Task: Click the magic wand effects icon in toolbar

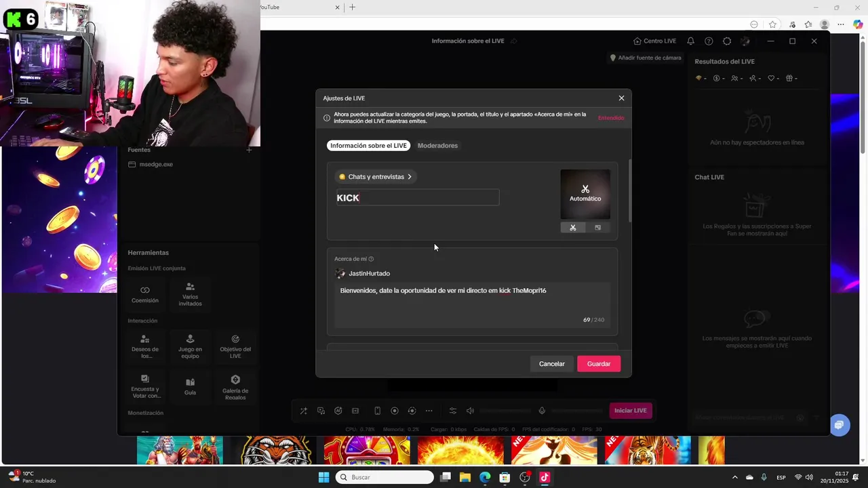Action: point(304,411)
